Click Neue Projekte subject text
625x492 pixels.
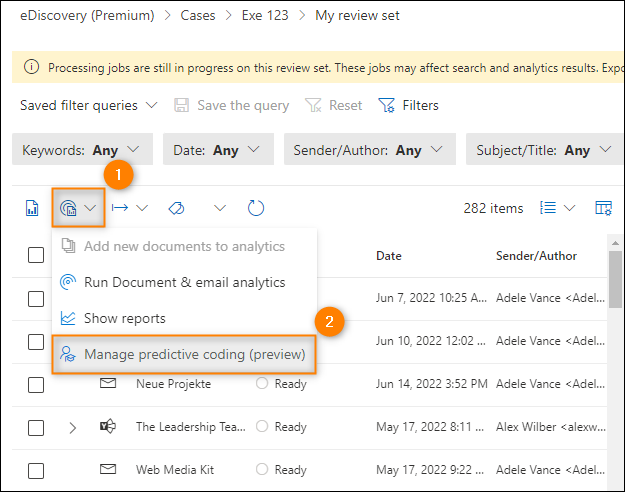click(x=173, y=384)
